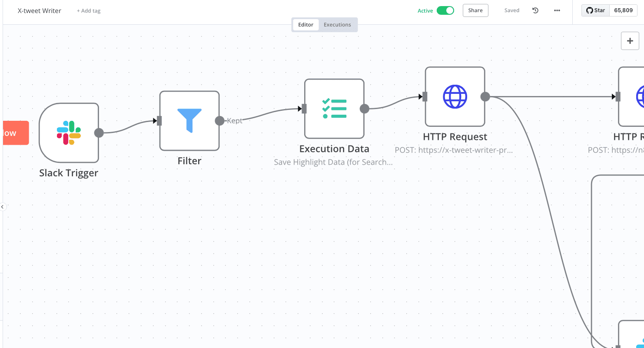The width and height of the screenshot is (644, 348).
Task: Click the Kept label on Filter output
Action: pyautogui.click(x=235, y=121)
